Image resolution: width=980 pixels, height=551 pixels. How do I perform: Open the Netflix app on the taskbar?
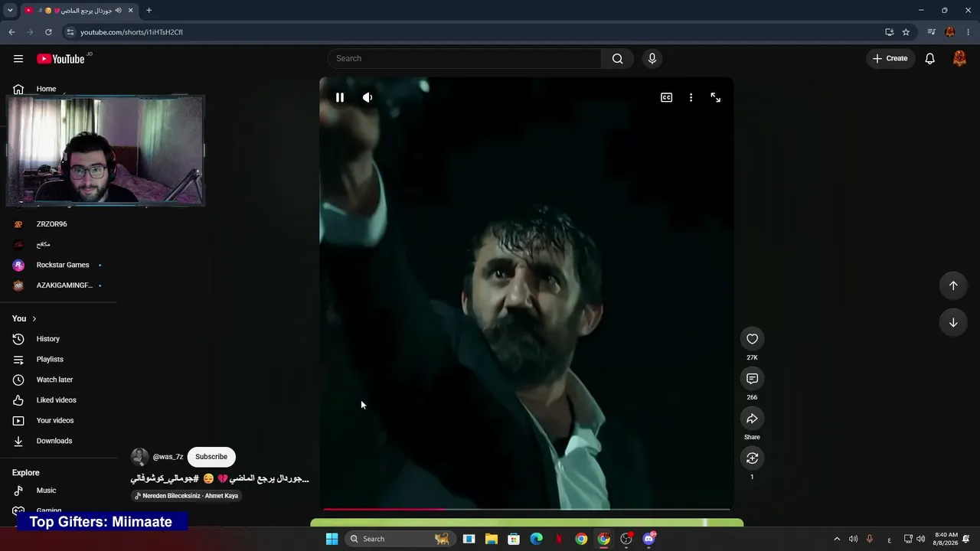pyautogui.click(x=559, y=539)
